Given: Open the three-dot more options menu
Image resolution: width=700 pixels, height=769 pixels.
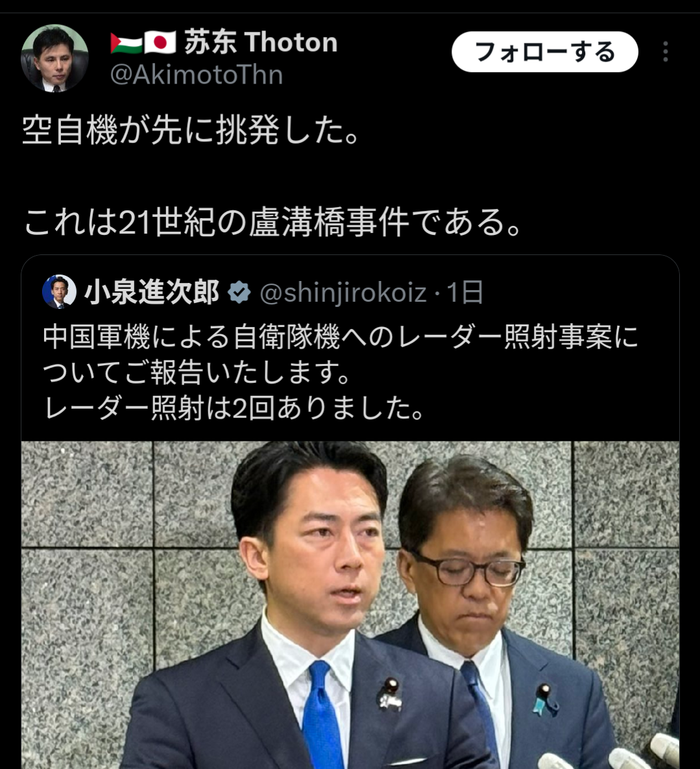Looking at the screenshot, I should tap(665, 51).
